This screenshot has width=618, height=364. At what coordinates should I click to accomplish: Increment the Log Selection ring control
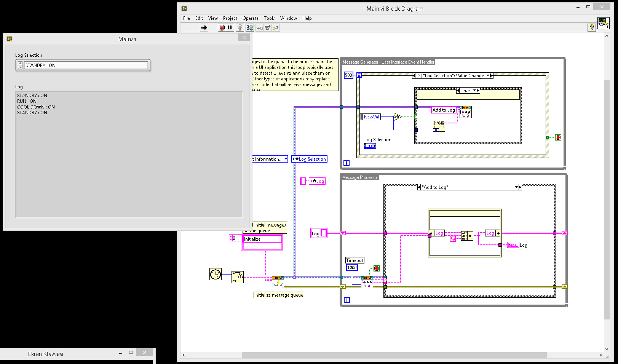(x=20, y=63)
